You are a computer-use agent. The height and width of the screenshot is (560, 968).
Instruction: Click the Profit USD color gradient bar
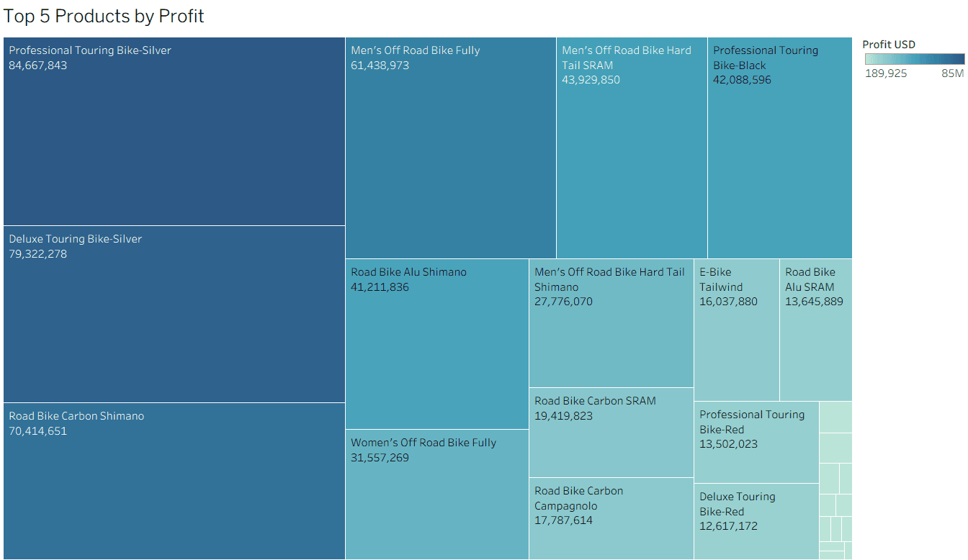click(914, 59)
